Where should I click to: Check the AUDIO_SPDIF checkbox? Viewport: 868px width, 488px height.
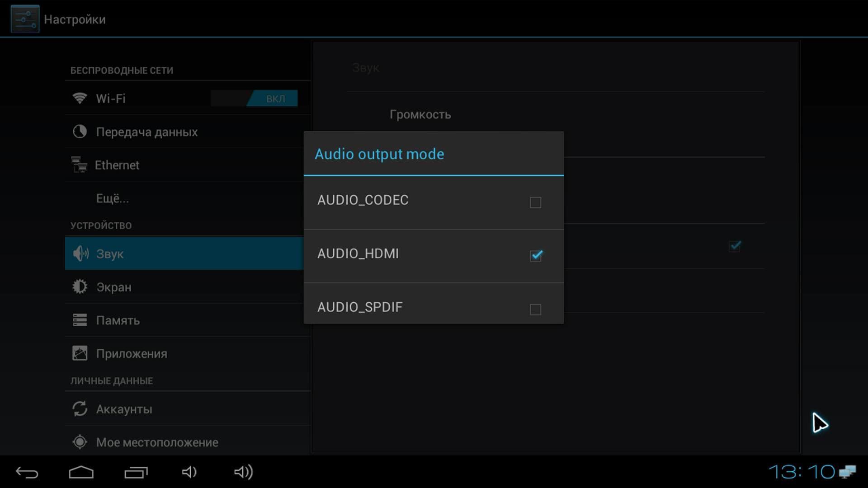(535, 309)
